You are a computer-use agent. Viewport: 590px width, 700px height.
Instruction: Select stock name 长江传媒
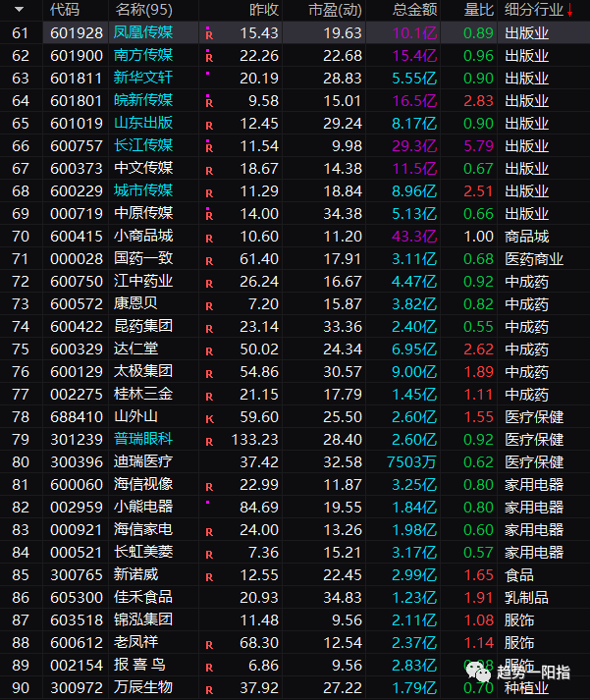click(143, 145)
